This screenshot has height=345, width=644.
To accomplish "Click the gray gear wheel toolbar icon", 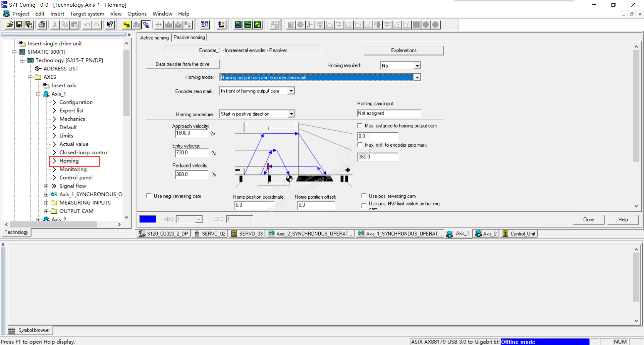I will tap(300, 24).
